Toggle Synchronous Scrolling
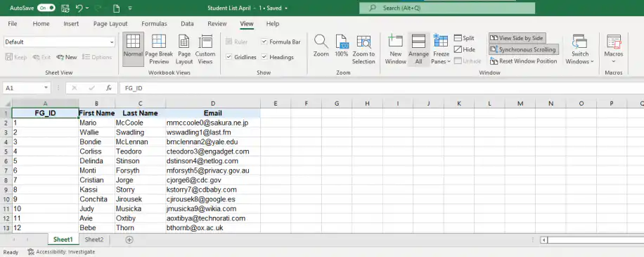This screenshot has height=257, width=644. 524,49
